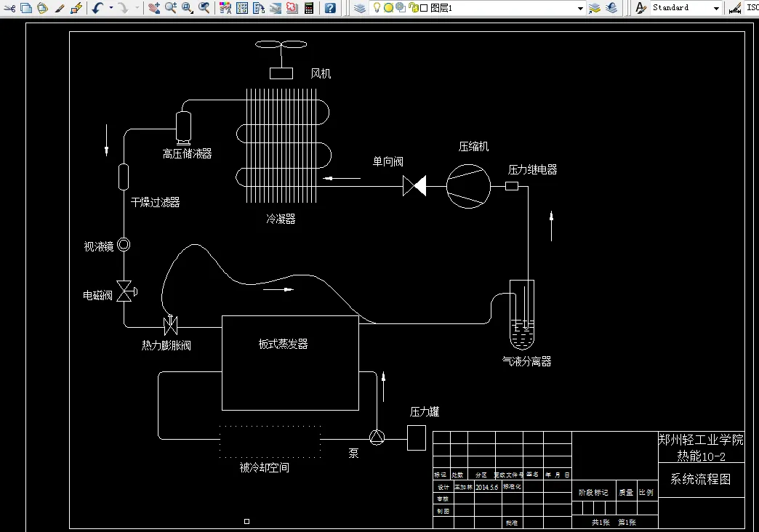Open the Sheet Set Manager icon
The image size is (759, 532).
[x=276, y=8]
